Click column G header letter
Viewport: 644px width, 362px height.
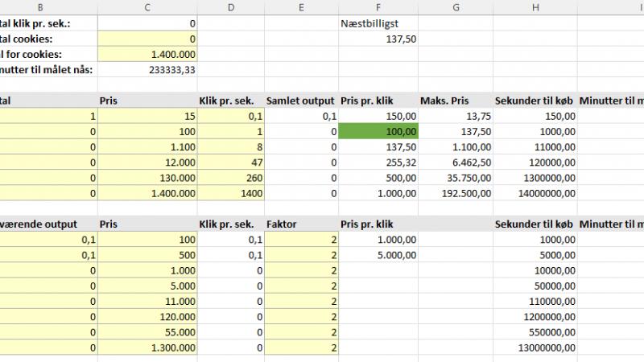tap(456, 7)
